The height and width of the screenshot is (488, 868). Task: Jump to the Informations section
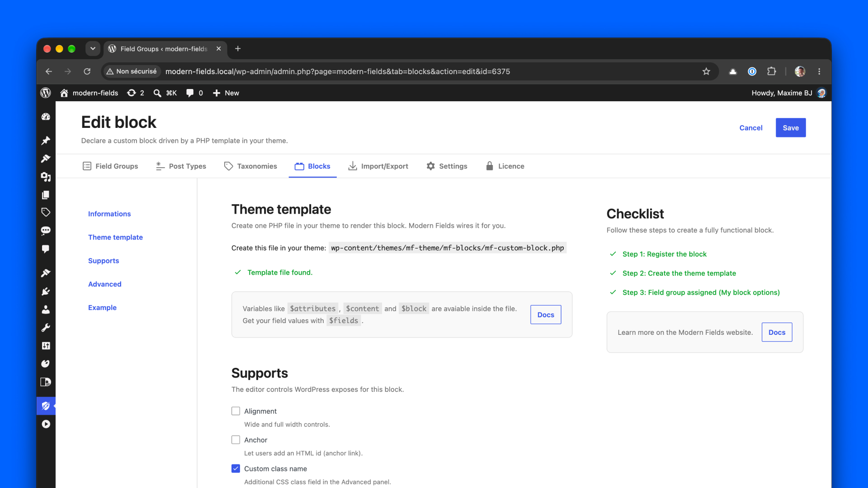tap(109, 214)
